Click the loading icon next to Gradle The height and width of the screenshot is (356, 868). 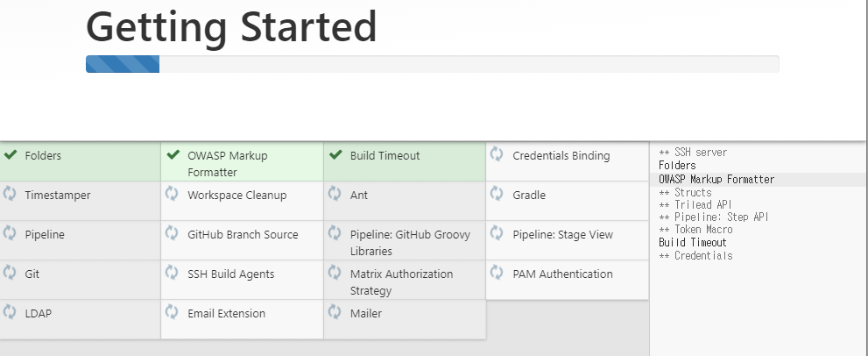tap(497, 194)
